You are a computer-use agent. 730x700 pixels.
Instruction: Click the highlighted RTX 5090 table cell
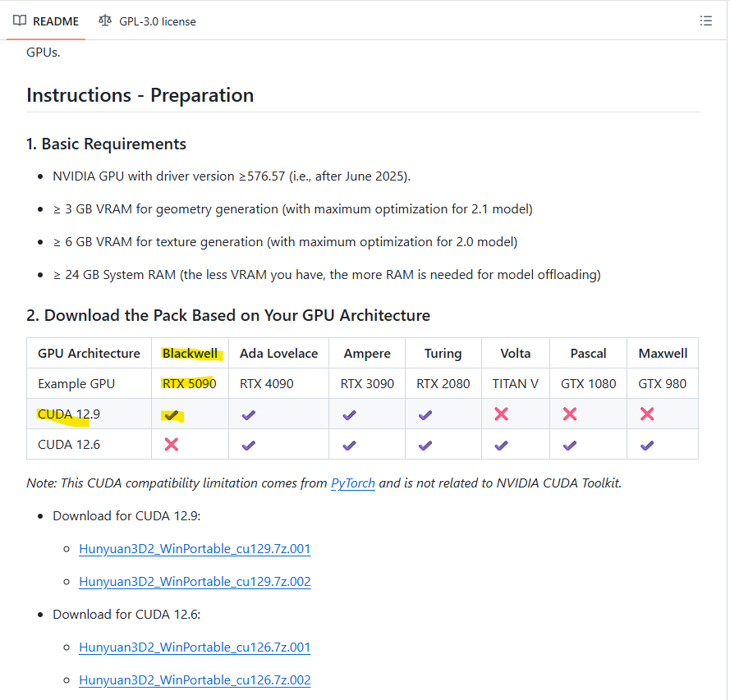pos(189,383)
